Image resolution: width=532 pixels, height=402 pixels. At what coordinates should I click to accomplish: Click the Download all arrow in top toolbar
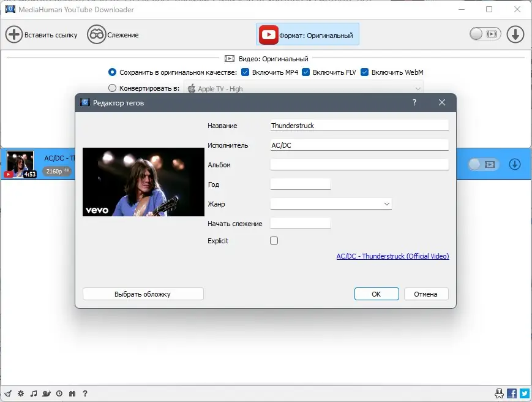point(515,34)
